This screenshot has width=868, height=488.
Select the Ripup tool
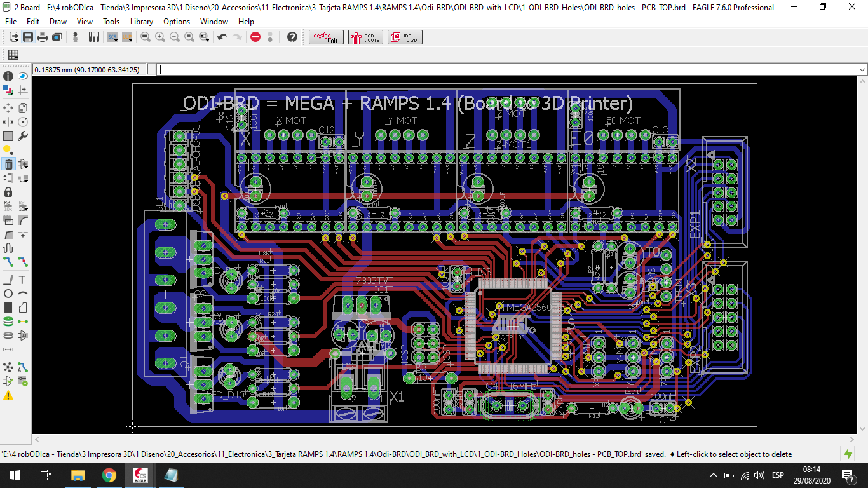(x=23, y=262)
